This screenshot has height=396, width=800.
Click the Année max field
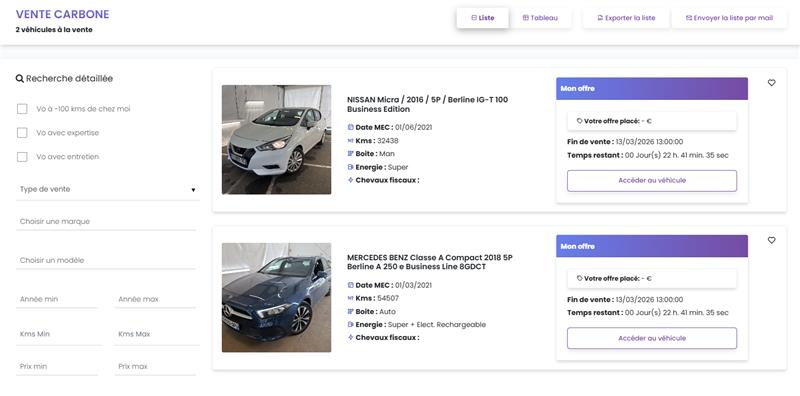[x=155, y=299]
